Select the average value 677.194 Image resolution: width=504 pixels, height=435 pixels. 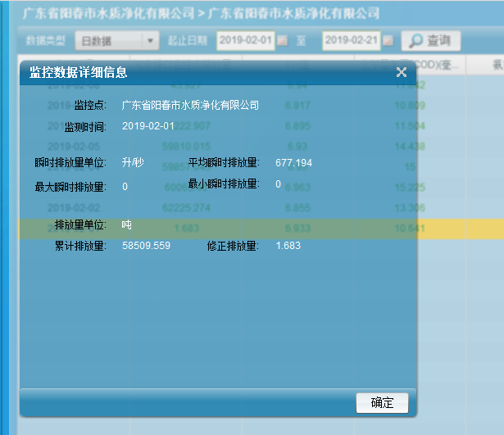pyautogui.click(x=293, y=163)
